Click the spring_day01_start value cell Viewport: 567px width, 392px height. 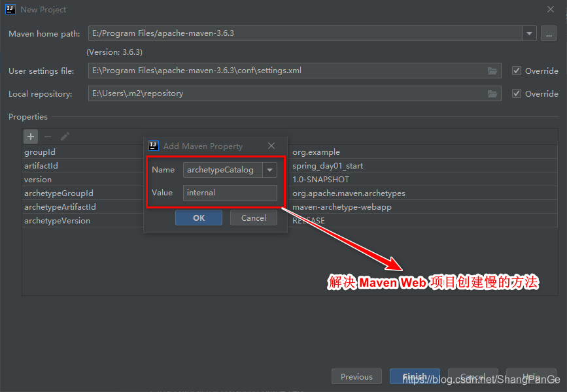click(x=423, y=166)
